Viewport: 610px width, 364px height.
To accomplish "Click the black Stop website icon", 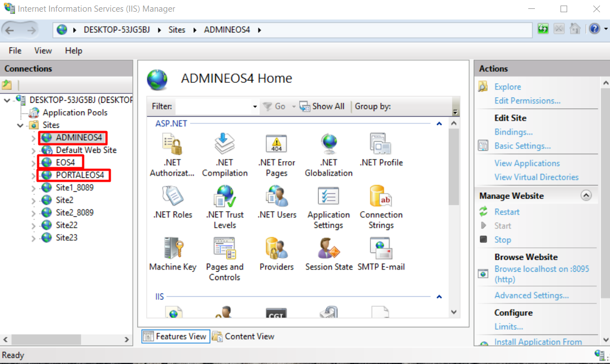I will click(483, 239).
